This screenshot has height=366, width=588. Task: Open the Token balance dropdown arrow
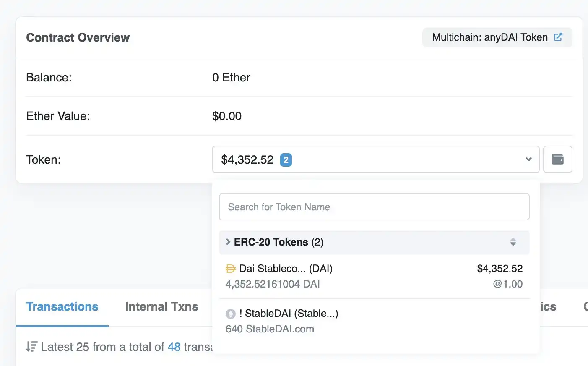528,159
